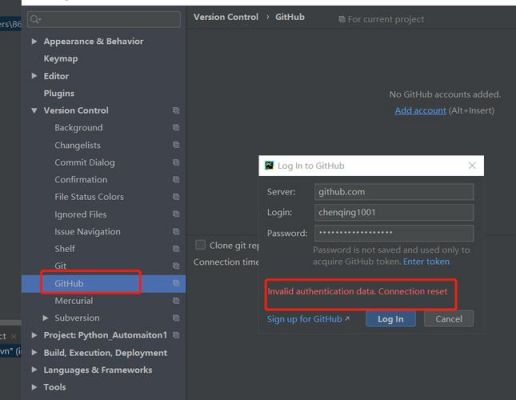Expand the Tools section
Viewport: 516px width, 400px height.
(x=34, y=387)
